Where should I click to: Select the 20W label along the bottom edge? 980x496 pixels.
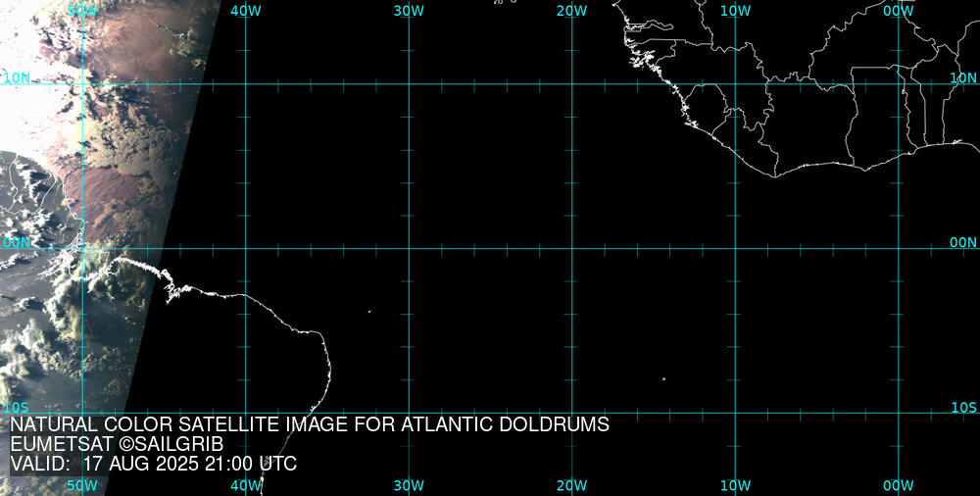point(572,485)
